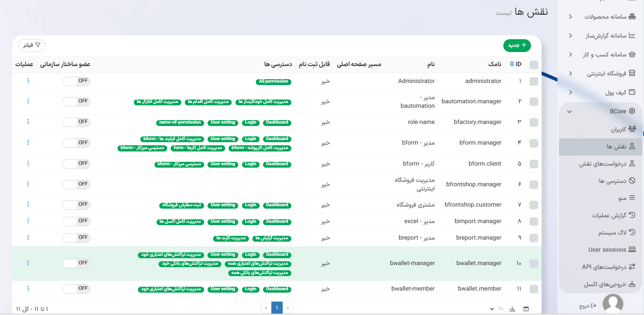
Task: Open actions menu for bautomation.manager row
Action: (x=28, y=101)
